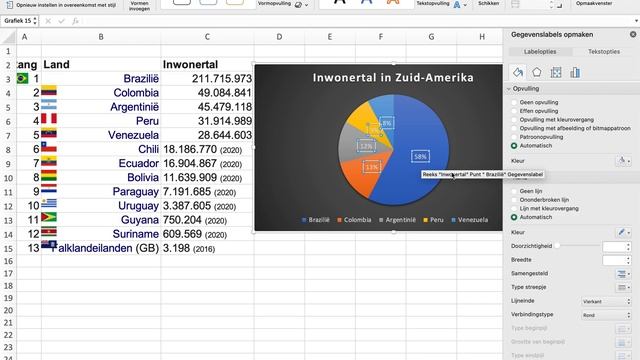Select Geen lijn radio button

point(514,191)
